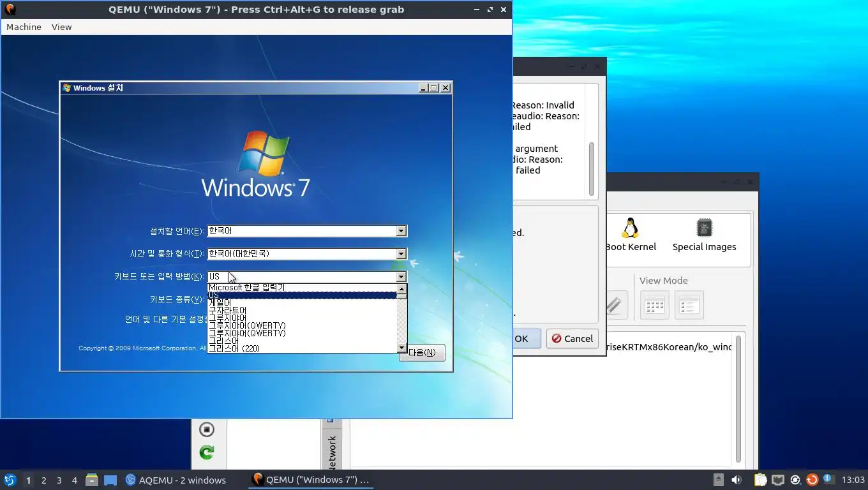868x490 pixels.
Task: Click OK in the AQEMU error dialog
Action: (x=526, y=339)
